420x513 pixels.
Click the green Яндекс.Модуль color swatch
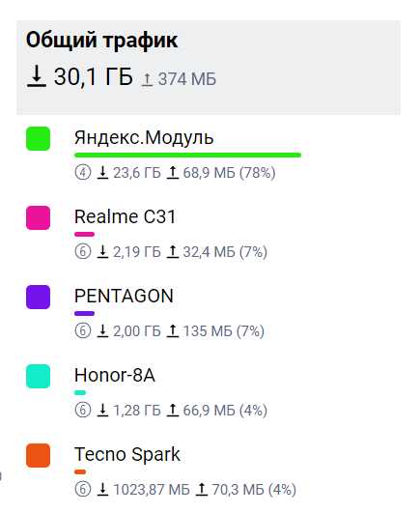(38, 139)
